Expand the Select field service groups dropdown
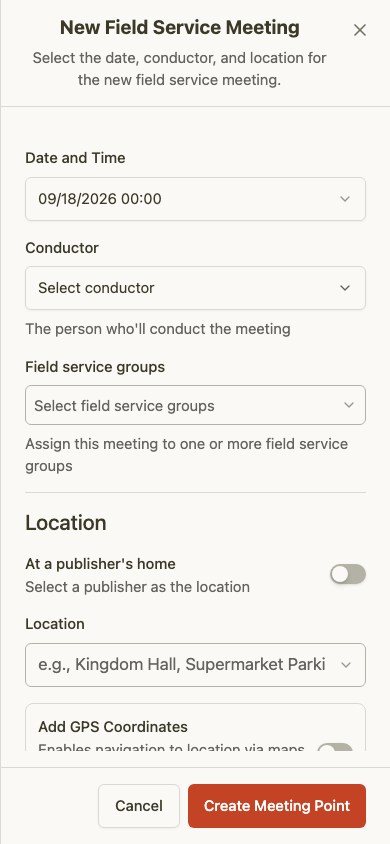Viewport: 390px width, 844px height. pos(195,405)
